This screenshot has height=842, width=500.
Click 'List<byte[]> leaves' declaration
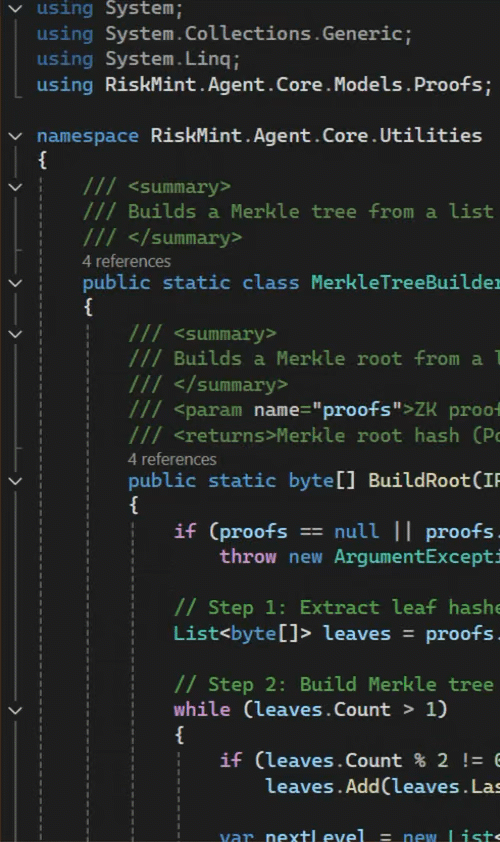282,634
